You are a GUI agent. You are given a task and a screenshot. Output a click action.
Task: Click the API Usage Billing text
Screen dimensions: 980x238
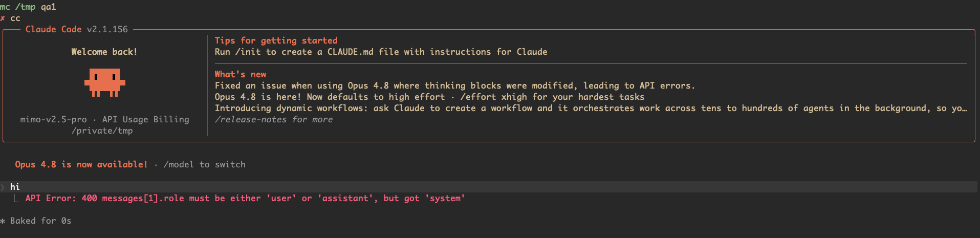[x=146, y=119]
